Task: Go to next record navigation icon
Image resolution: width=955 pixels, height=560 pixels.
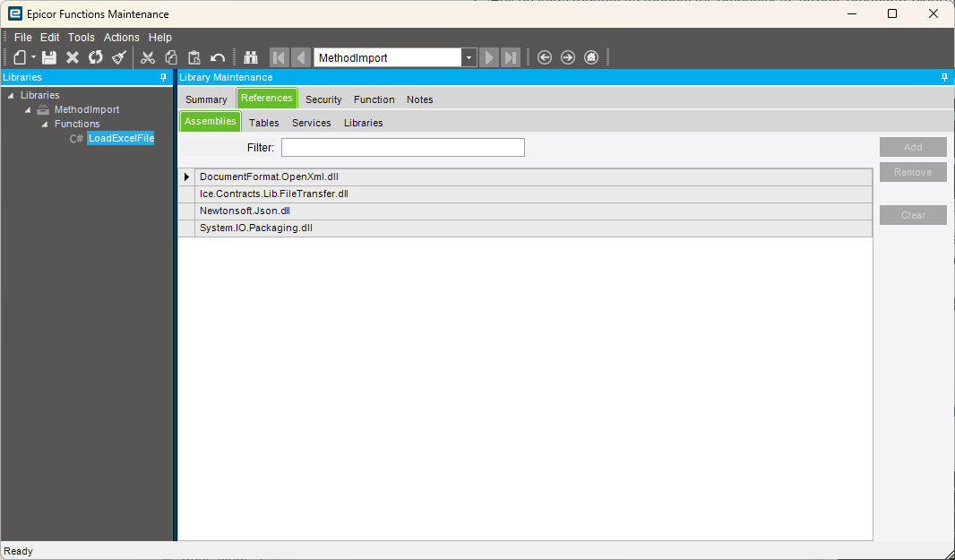Action: point(488,57)
